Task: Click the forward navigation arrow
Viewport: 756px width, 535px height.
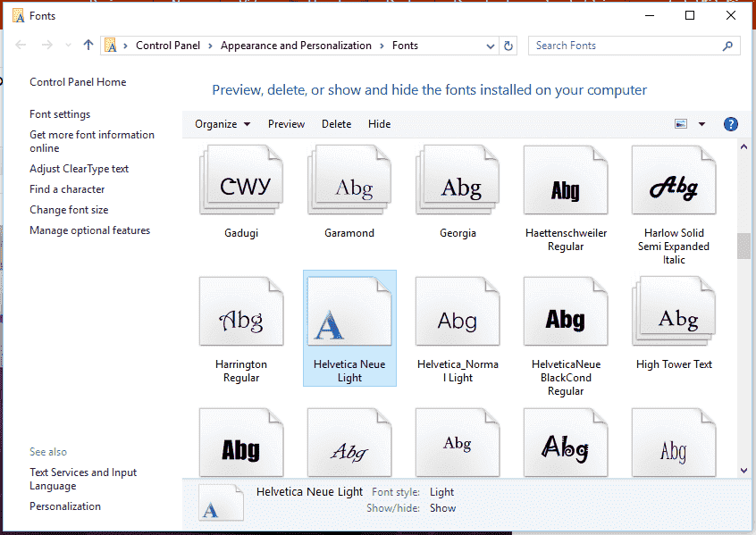Action: [x=46, y=46]
